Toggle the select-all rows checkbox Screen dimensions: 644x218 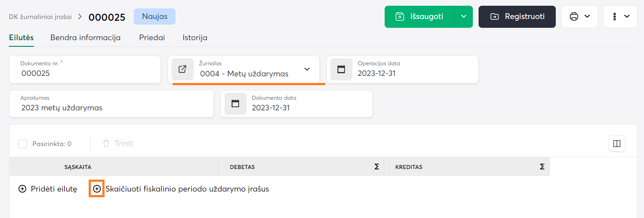click(x=22, y=144)
